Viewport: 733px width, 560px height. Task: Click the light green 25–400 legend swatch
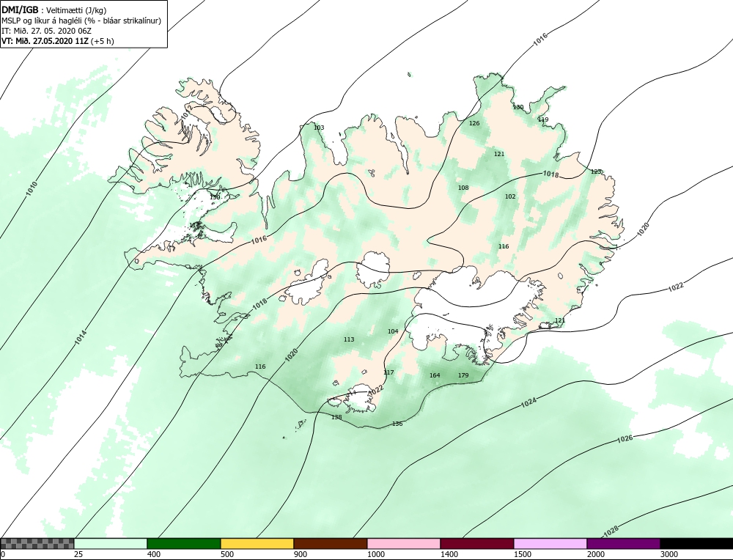pyautogui.click(x=111, y=543)
